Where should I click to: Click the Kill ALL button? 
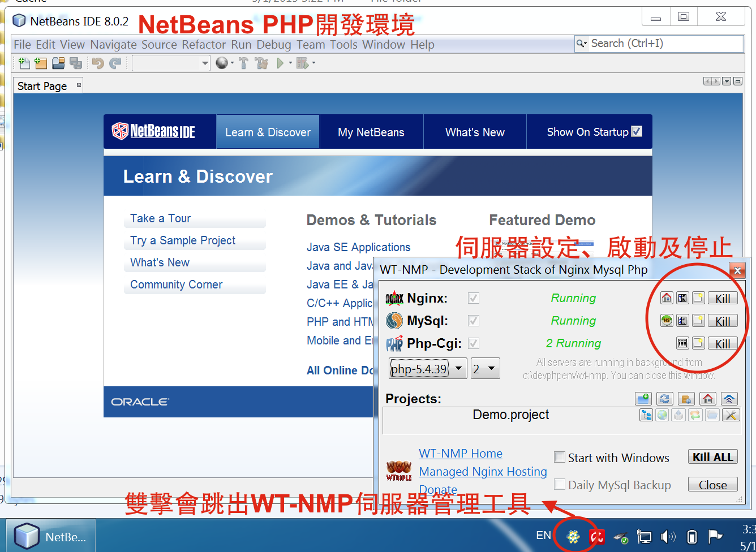[713, 457]
